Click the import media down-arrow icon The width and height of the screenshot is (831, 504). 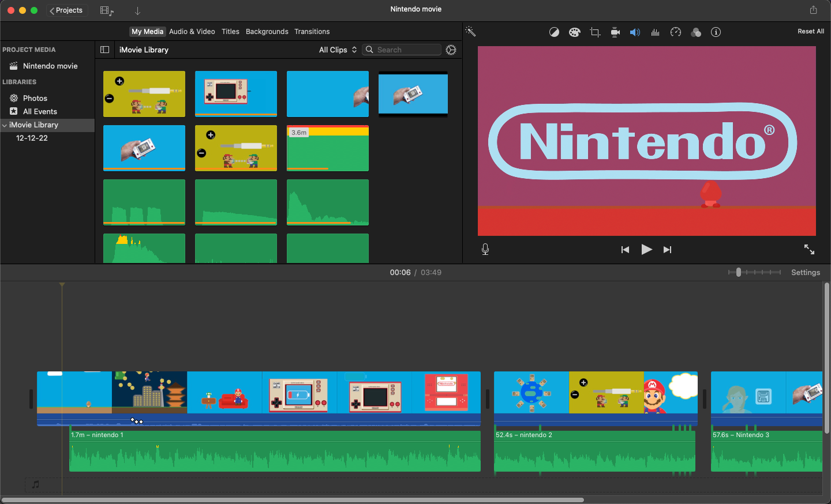click(x=137, y=10)
